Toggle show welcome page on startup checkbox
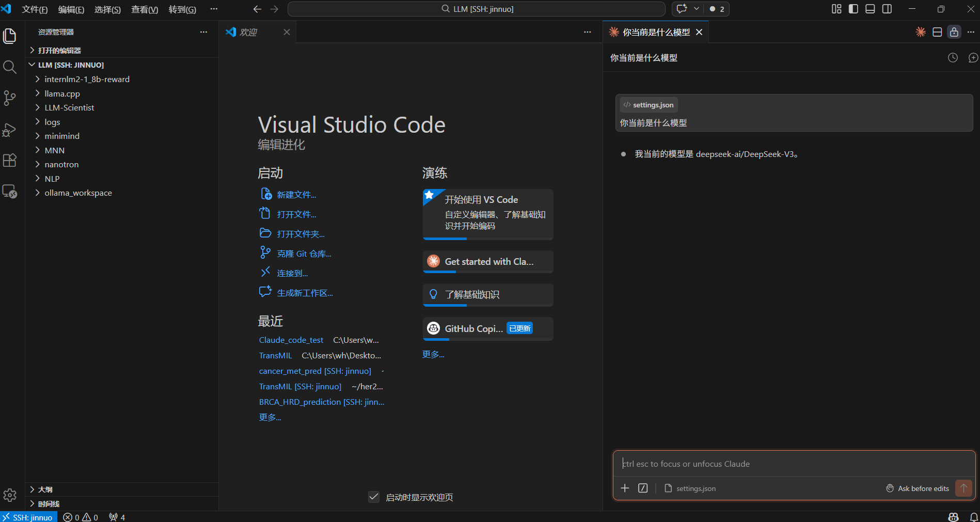980x522 pixels. 374,497
